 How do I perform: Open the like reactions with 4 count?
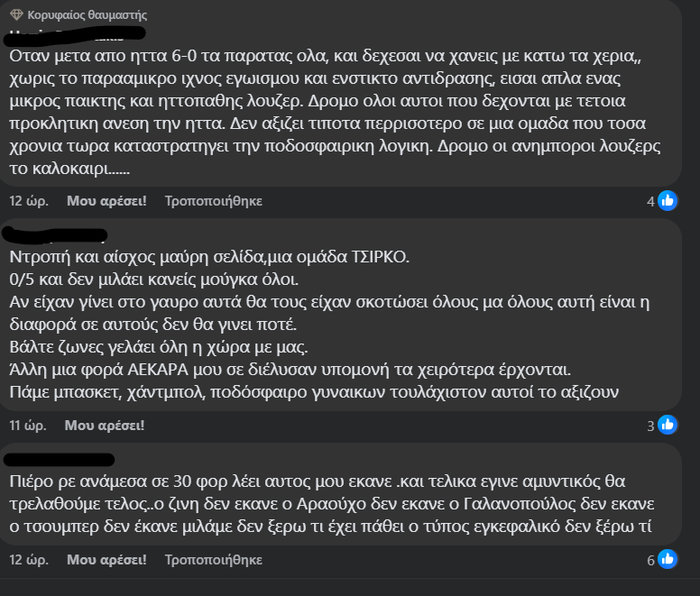coord(662,201)
